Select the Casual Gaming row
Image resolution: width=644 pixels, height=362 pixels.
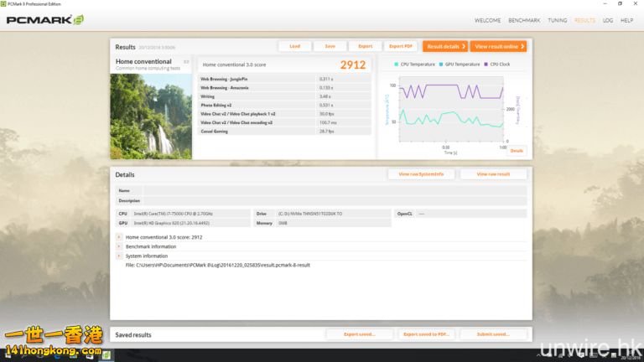click(x=284, y=132)
